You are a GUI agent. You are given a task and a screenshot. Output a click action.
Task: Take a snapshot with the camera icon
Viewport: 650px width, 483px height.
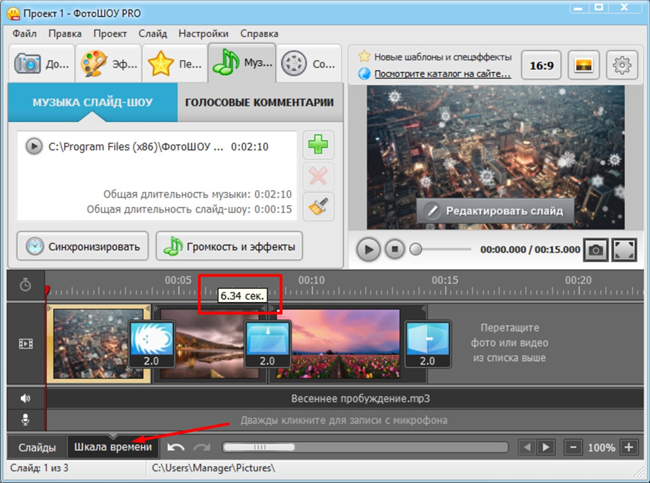tap(596, 250)
